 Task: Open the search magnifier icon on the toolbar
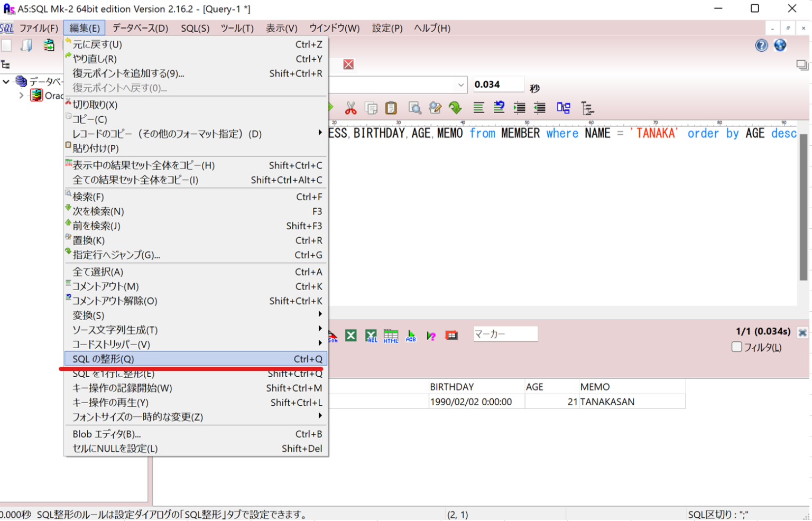pyautogui.click(x=415, y=107)
